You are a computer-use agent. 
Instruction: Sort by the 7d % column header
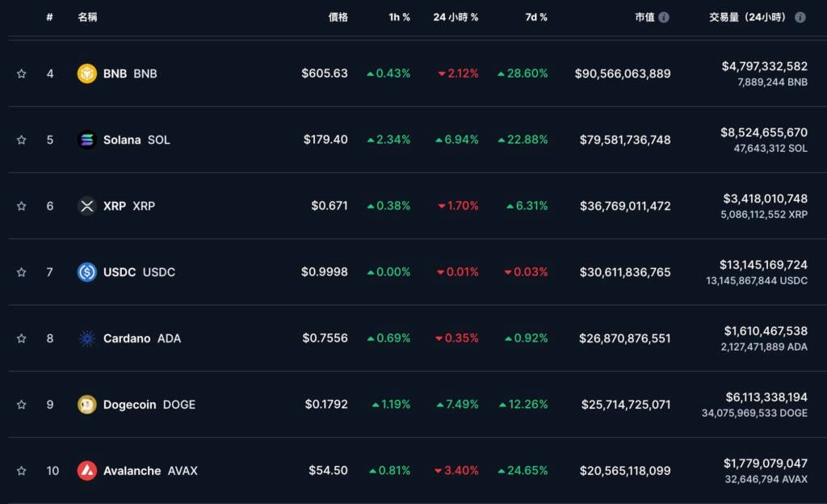(x=535, y=17)
